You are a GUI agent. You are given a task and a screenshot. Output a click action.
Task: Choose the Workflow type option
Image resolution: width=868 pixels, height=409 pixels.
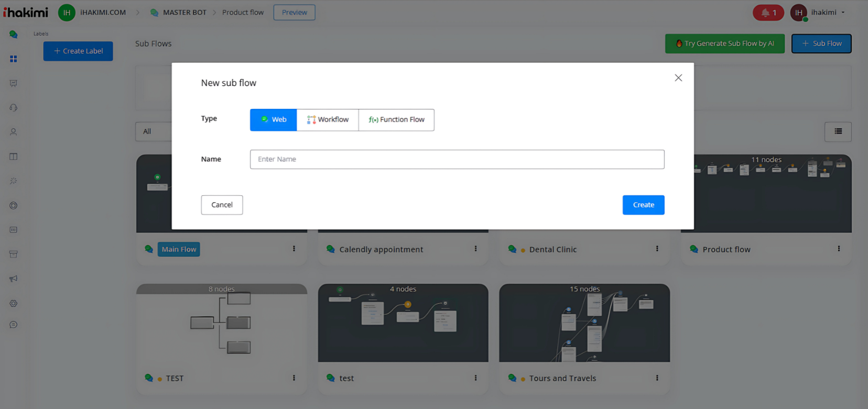pyautogui.click(x=328, y=119)
